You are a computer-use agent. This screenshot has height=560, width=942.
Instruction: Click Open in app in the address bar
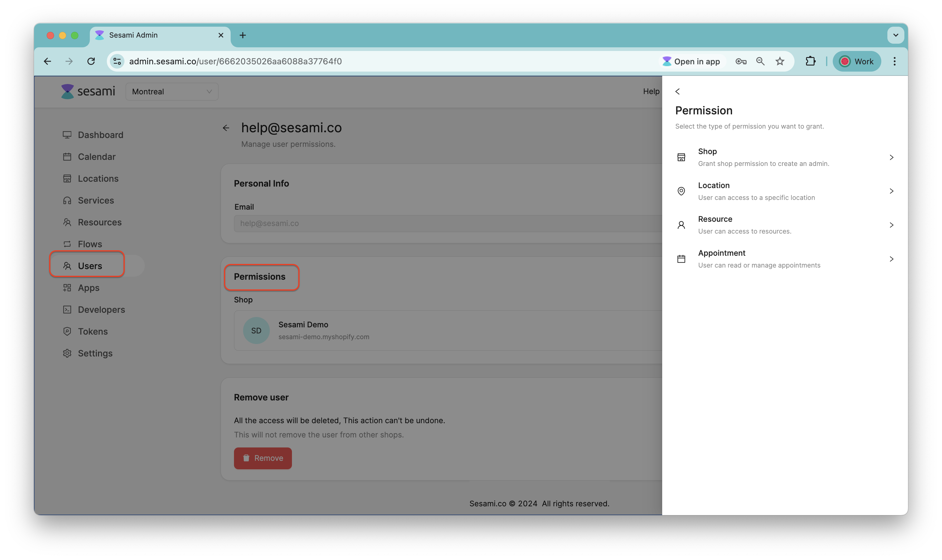click(x=692, y=61)
